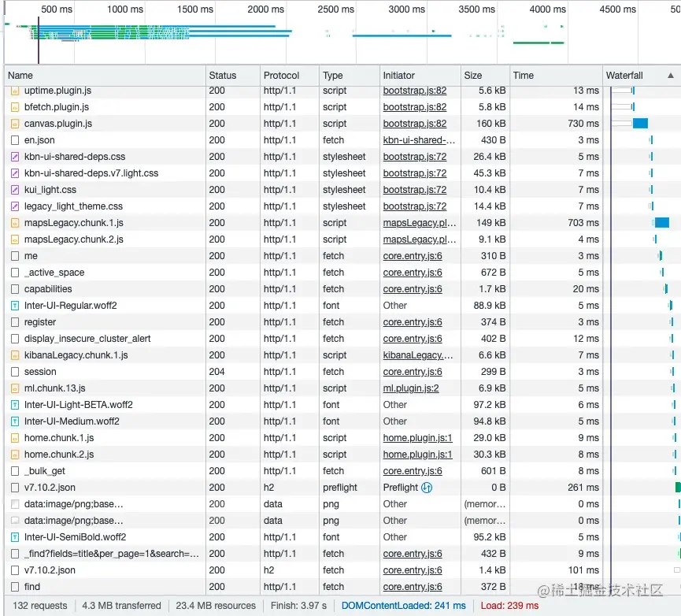
Task: Click the kbn-ui-shared-deps.v7.light.css stylesheet icon
Action: 15,173
